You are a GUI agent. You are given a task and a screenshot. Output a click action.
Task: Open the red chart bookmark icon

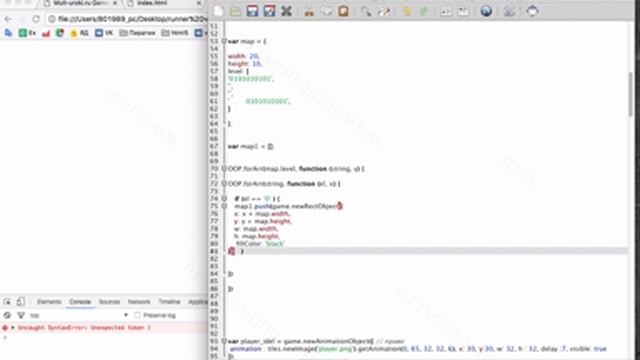click(x=46, y=33)
